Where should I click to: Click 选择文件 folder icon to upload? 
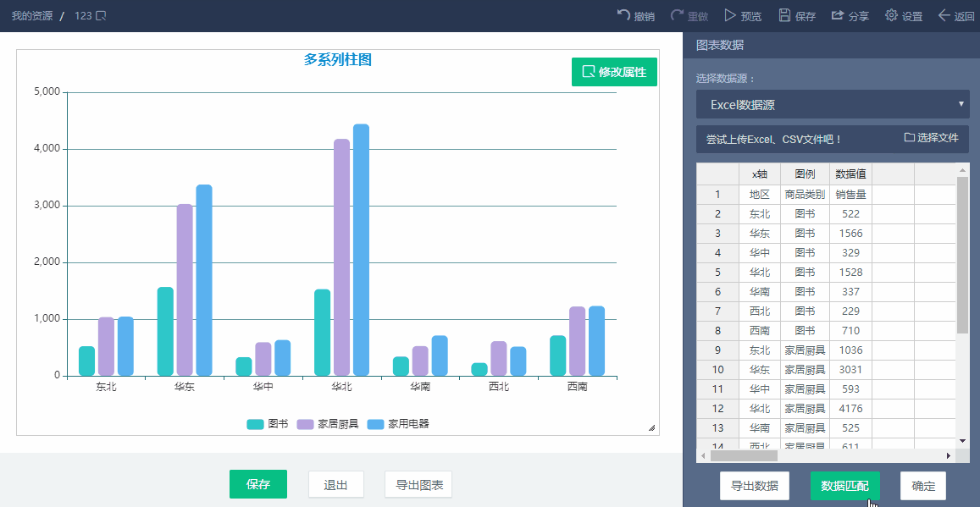[910, 137]
